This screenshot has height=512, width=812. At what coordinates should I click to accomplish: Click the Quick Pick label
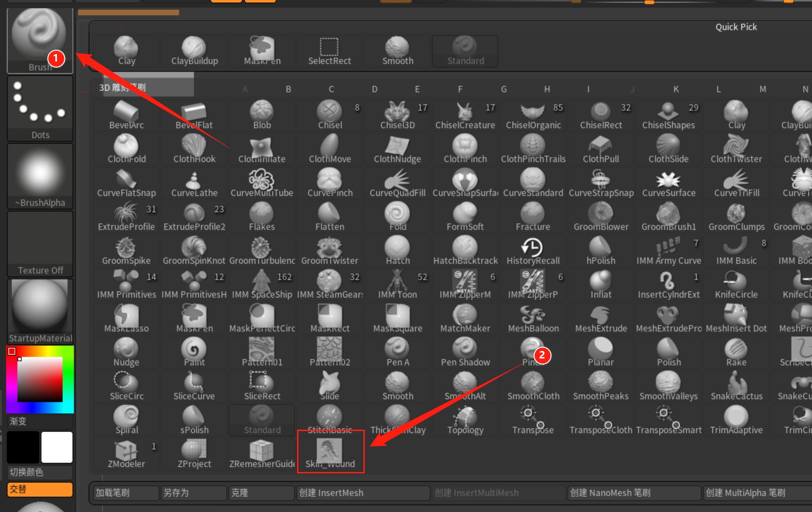tap(736, 27)
